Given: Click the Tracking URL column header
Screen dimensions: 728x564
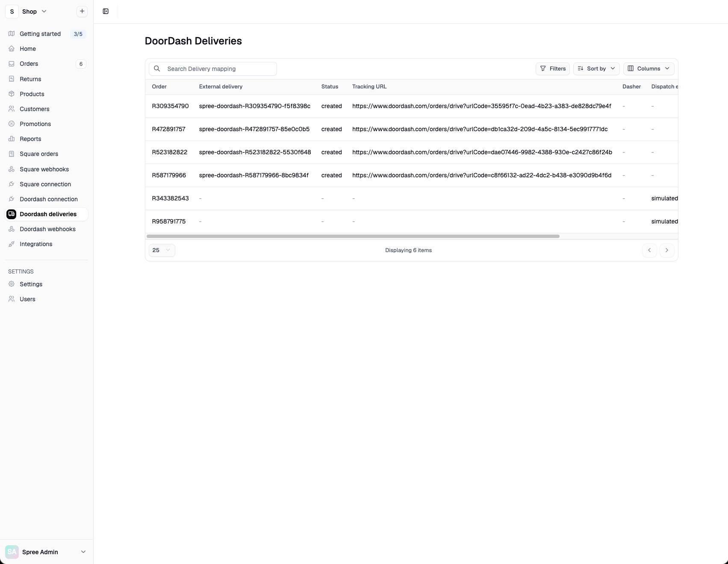Looking at the screenshot, I should 369,87.
